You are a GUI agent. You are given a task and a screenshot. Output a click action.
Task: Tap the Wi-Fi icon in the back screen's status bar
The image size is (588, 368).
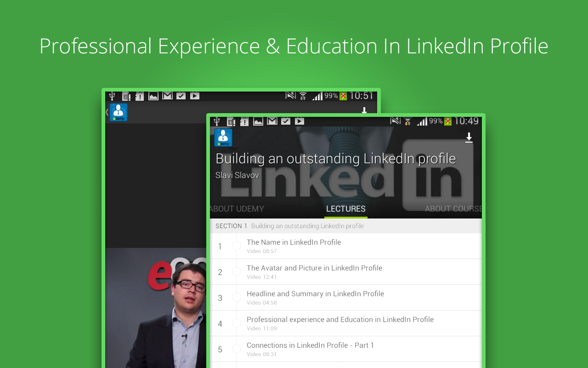coord(303,96)
